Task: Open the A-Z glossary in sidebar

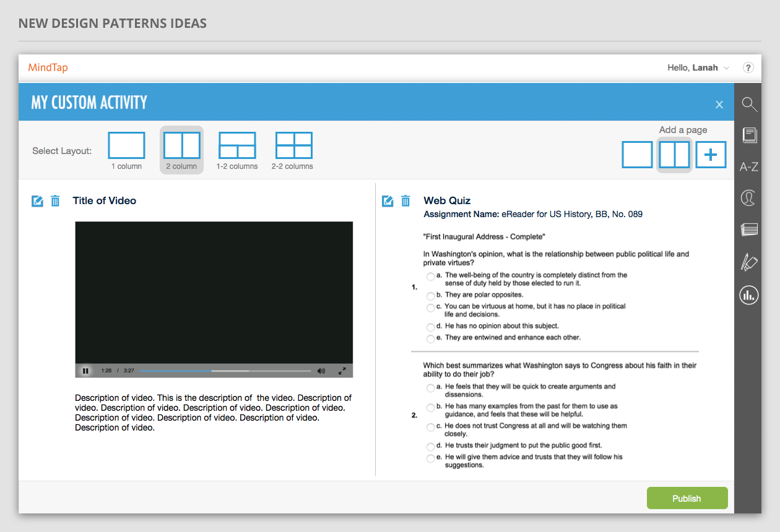Action: tap(749, 166)
